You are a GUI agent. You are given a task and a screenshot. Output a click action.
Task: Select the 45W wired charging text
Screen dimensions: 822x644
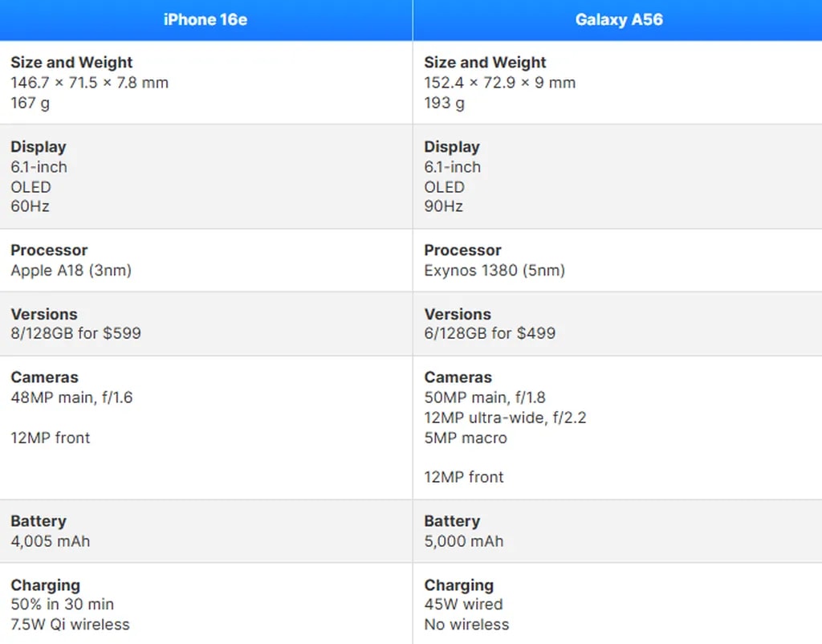pos(463,605)
